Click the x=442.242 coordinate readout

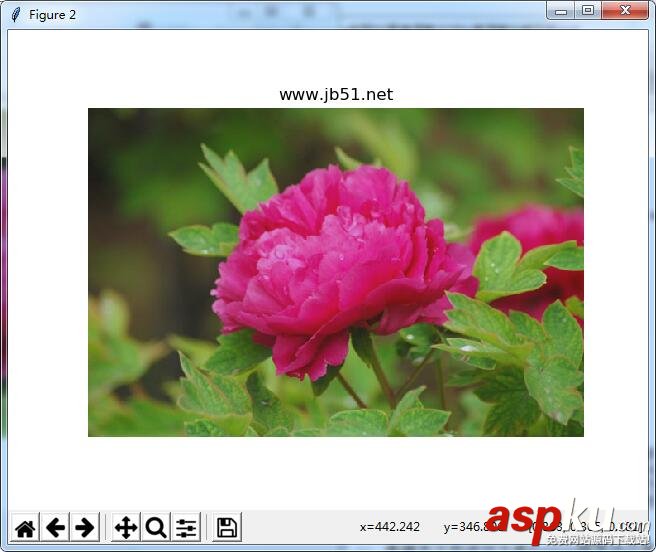tap(390, 526)
